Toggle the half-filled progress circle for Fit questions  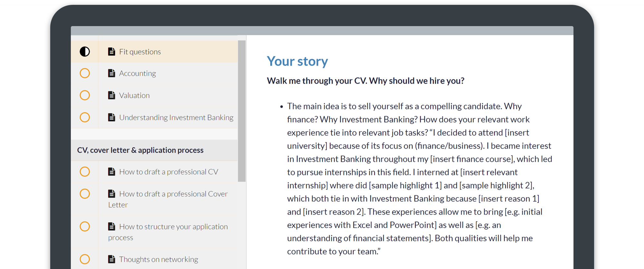pos(85,52)
